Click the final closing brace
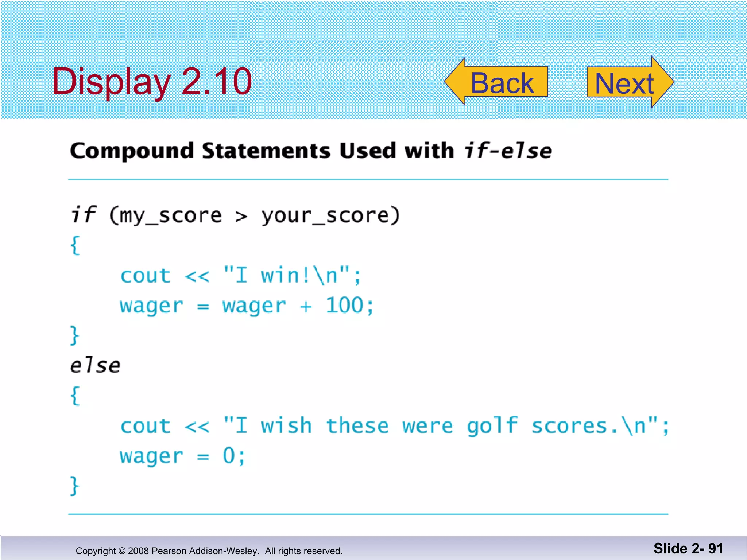 74,486
